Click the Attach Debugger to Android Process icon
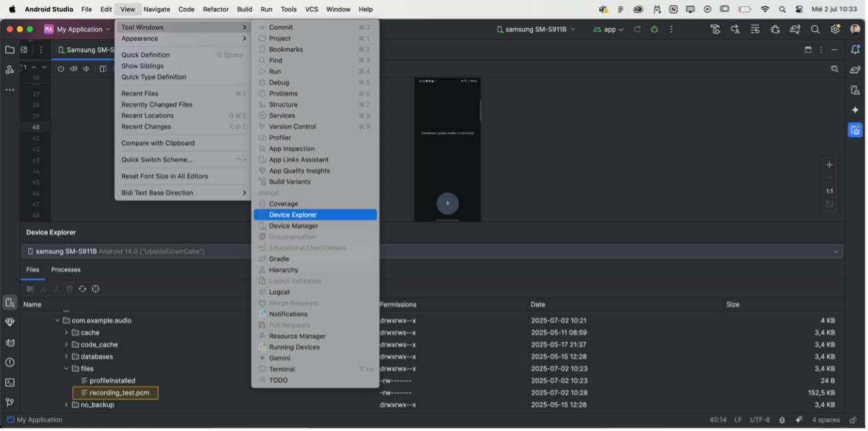 click(775, 29)
